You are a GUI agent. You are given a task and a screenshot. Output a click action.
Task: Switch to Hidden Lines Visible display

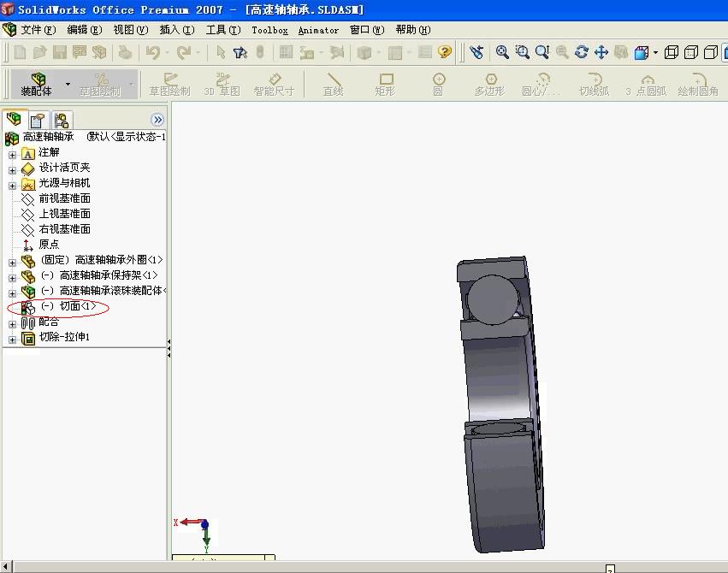tap(691, 52)
